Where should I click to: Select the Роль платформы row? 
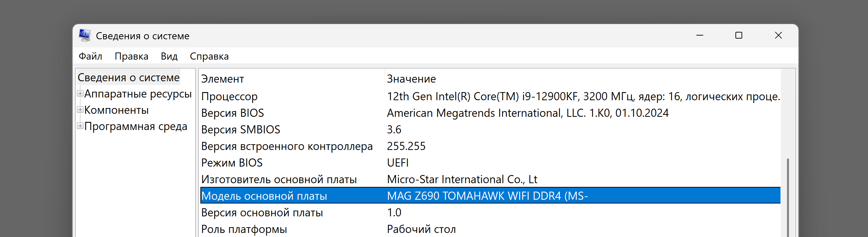[490, 229]
